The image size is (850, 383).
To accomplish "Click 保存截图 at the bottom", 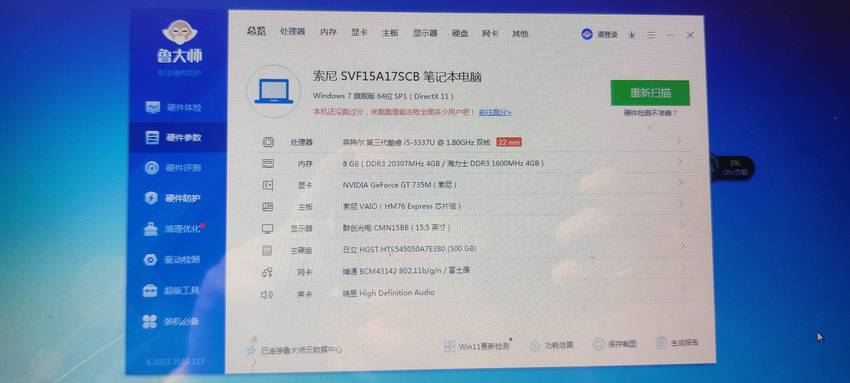I will pyautogui.click(x=615, y=344).
